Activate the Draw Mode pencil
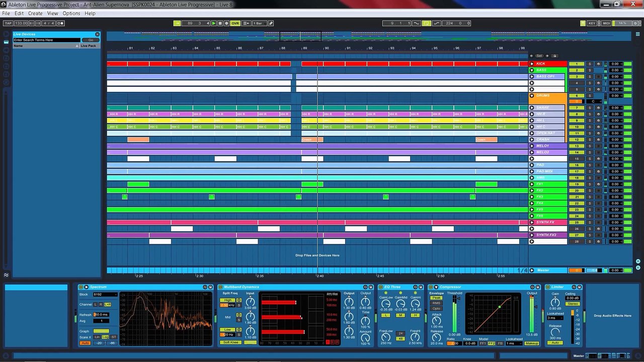Screen dimensions: 644x362 (x=271, y=23)
